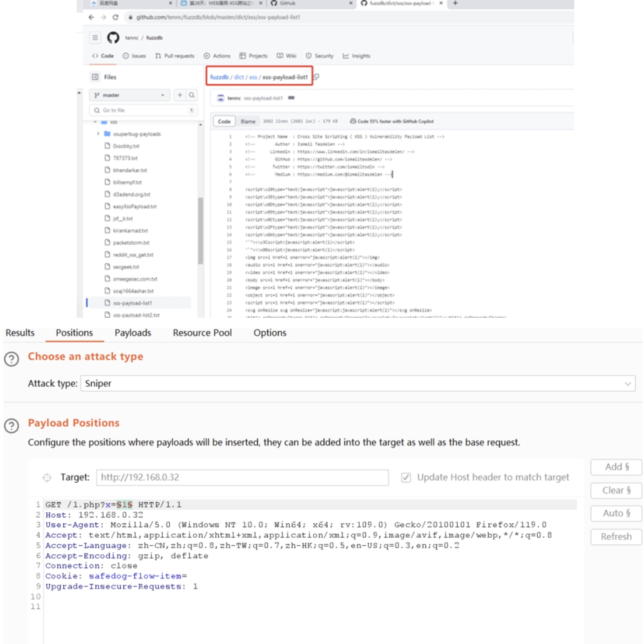Open the Insights tab

[357, 56]
